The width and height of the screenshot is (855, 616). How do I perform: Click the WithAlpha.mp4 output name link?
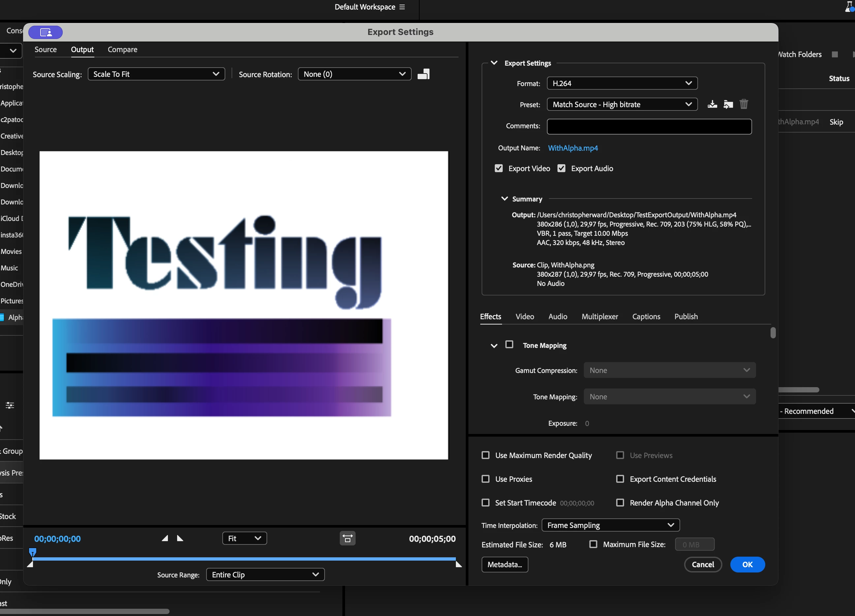coord(573,148)
